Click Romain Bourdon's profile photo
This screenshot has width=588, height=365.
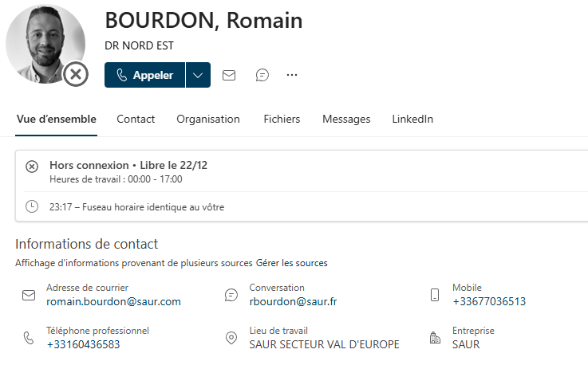click(x=44, y=43)
